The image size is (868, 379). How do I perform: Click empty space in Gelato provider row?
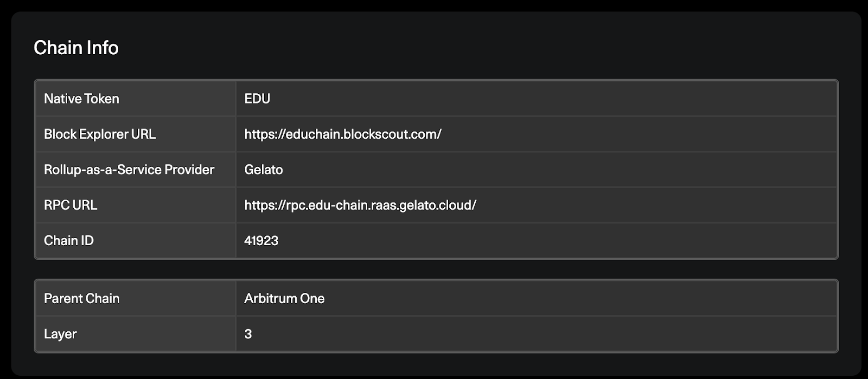pyautogui.click(x=559, y=170)
